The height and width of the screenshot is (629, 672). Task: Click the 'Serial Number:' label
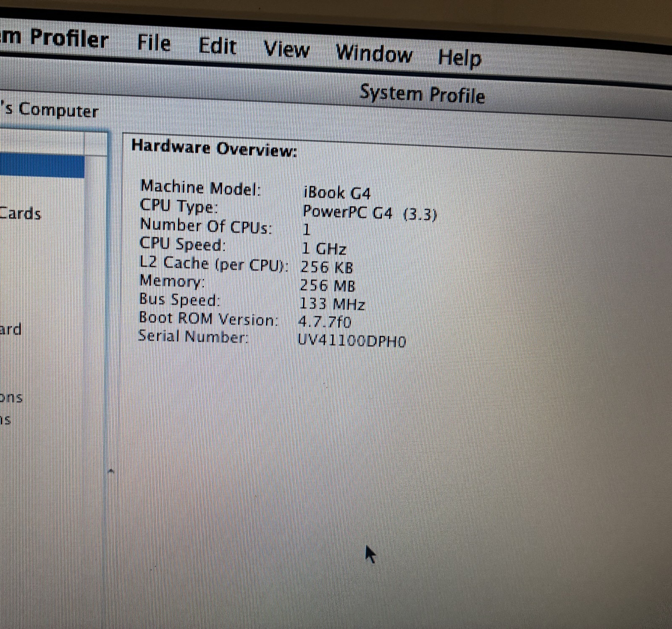tap(193, 336)
